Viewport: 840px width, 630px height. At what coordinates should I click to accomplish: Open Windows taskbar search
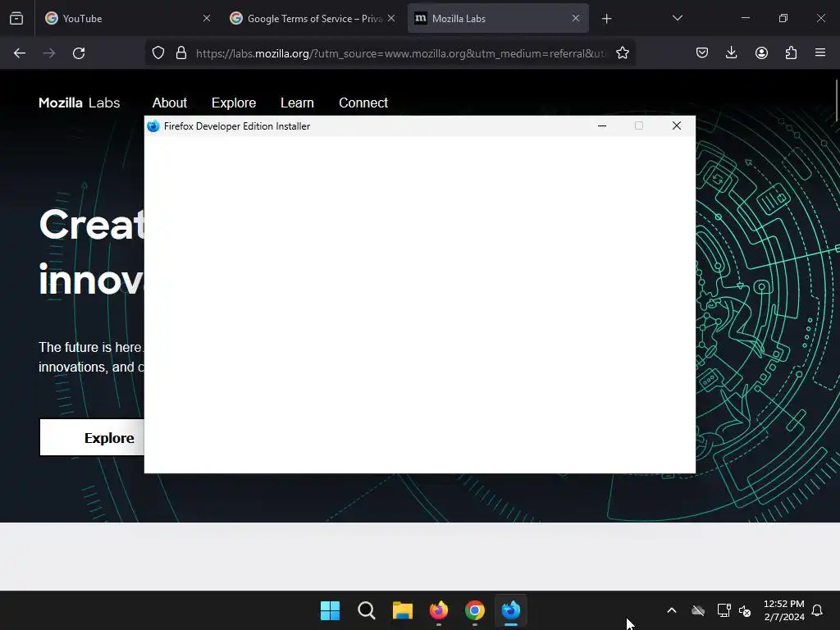point(367,610)
